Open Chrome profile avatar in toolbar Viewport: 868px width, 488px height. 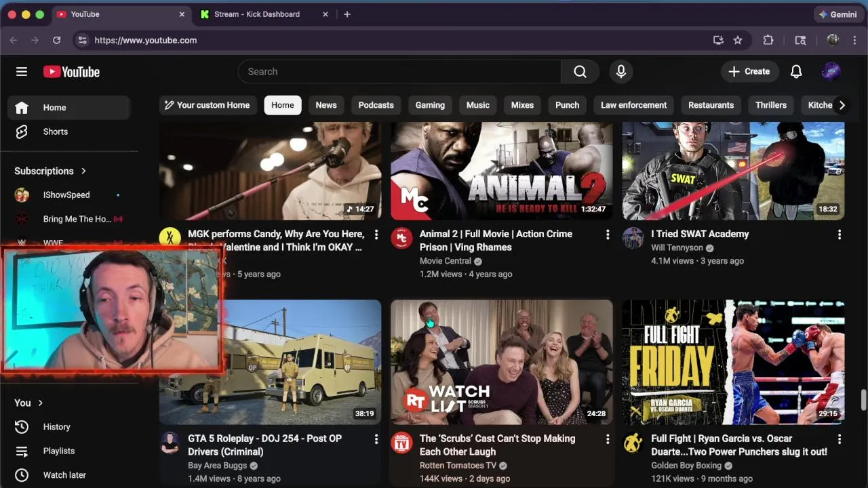click(x=833, y=40)
